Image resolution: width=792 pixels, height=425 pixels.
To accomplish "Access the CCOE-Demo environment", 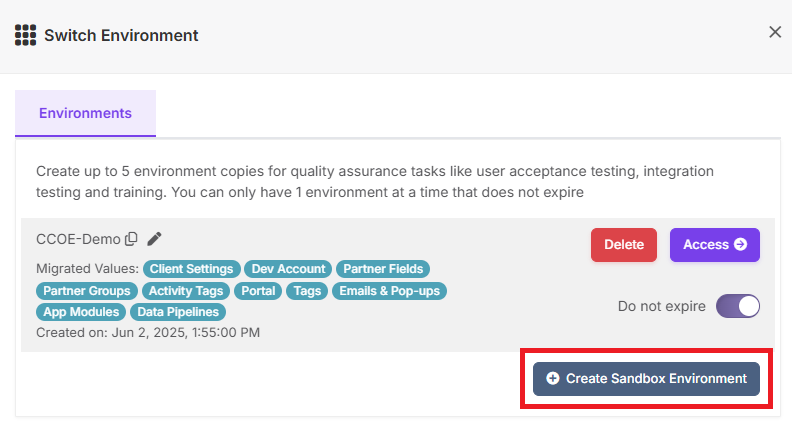I will pyautogui.click(x=715, y=245).
